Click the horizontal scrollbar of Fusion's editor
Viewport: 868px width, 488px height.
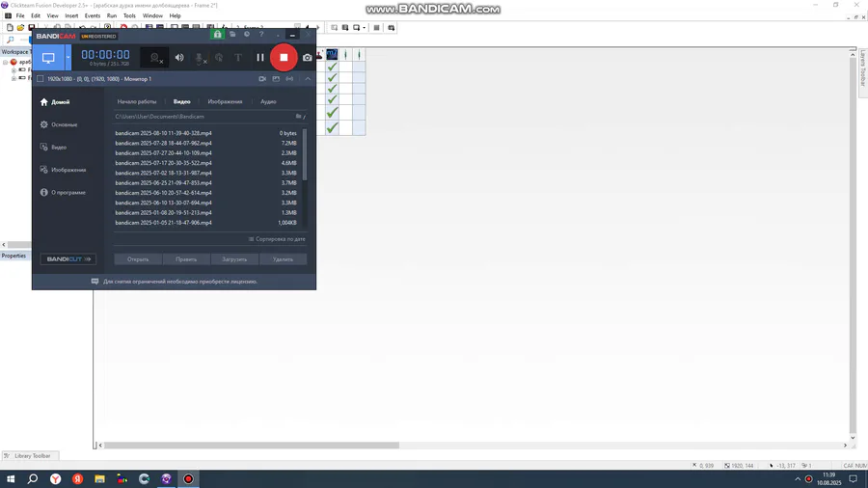[x=252, y=446]
